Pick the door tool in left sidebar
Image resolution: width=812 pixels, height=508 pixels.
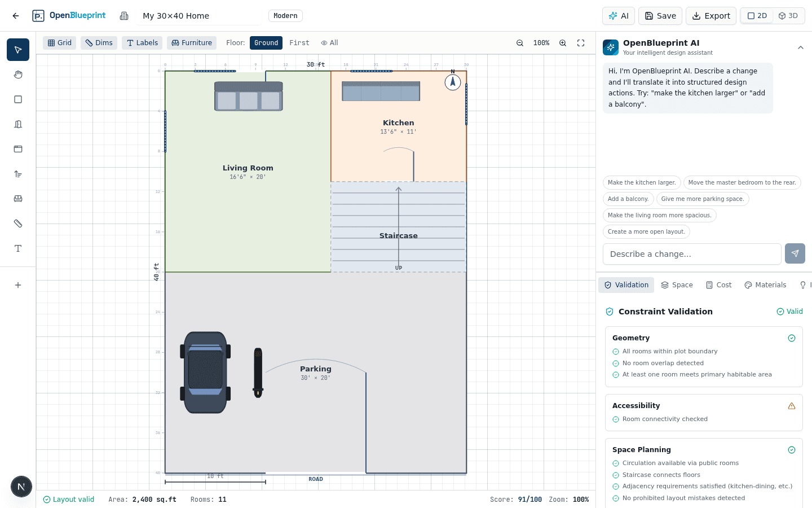[x=18, y=124]
